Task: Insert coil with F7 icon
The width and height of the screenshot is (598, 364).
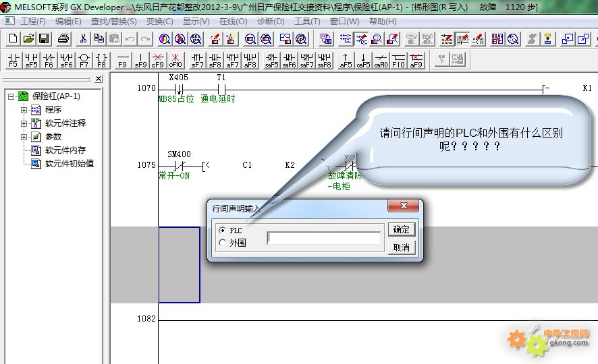Action: click(x=84, y=60)
